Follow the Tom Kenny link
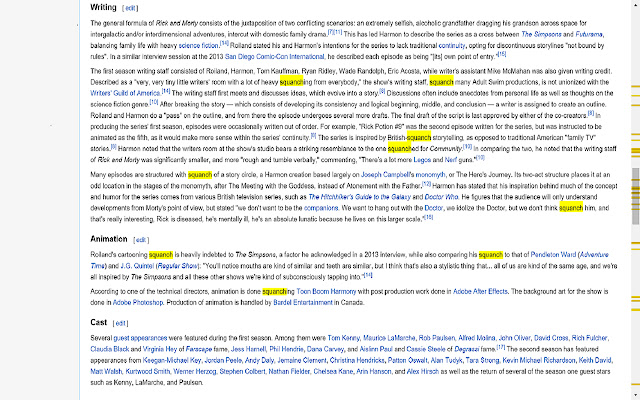 pyautogui.click(x=343, y=338)
